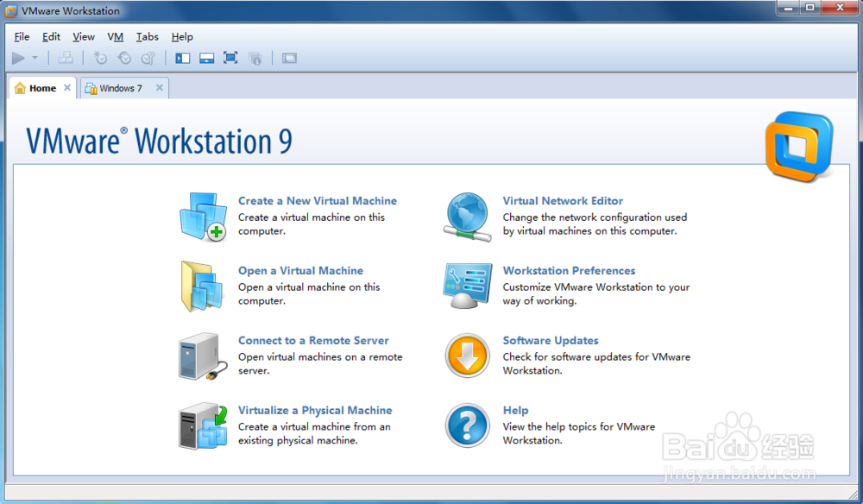The image size is (863, 504).
Task: Select the Take Snapshot toolbar icon
Action: [x=100, y=58]
